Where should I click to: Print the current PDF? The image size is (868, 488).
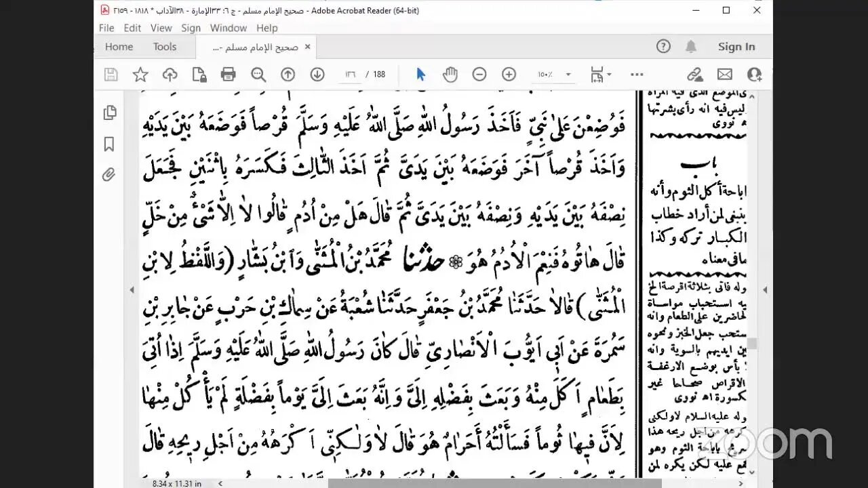(228, 75)
